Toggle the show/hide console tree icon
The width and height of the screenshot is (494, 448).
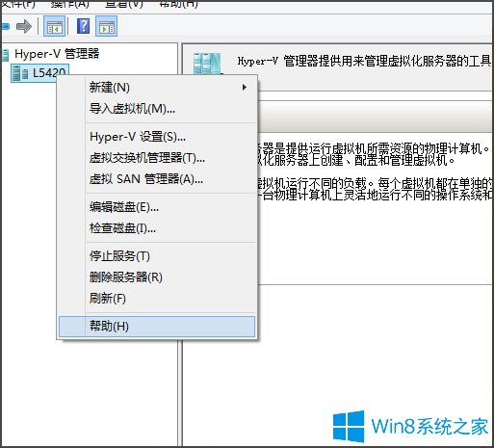pos(54,26)
